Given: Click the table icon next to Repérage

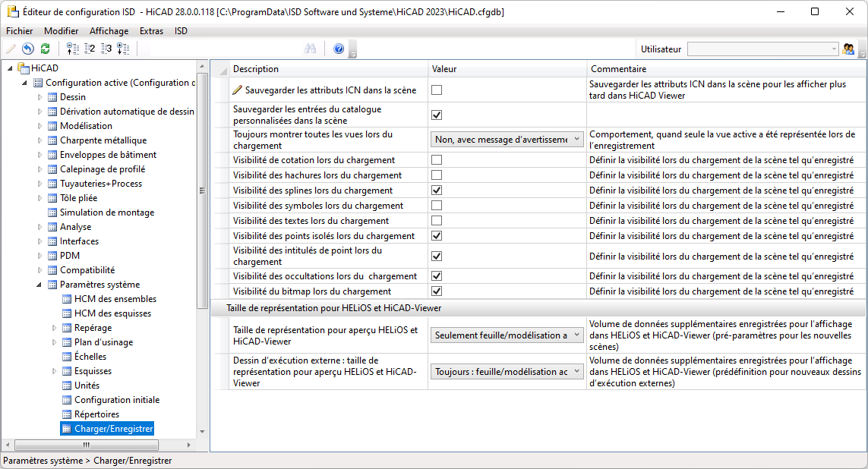Looking at the screenshot, I should point(67,328).
